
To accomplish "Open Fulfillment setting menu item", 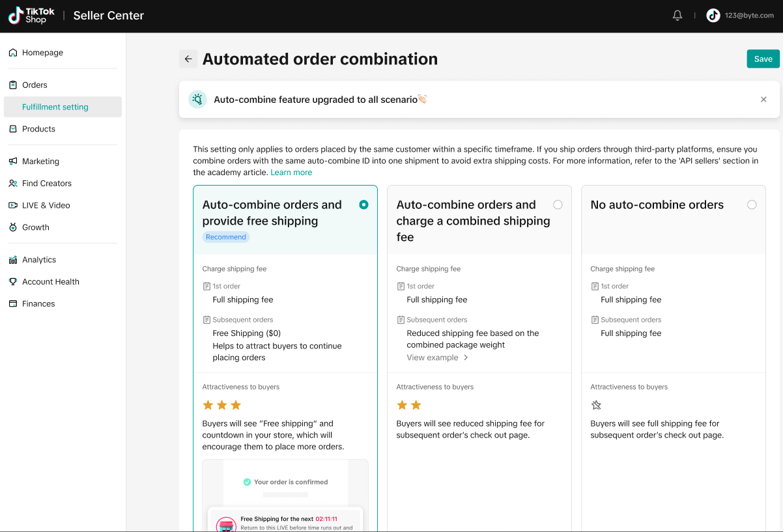I will click(55, 107).
